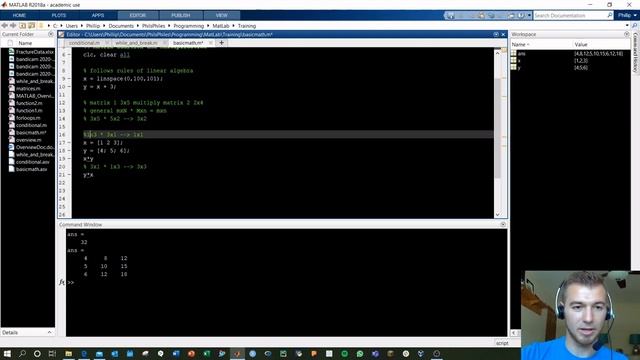Open Current Folder panel actions menu

51,34
